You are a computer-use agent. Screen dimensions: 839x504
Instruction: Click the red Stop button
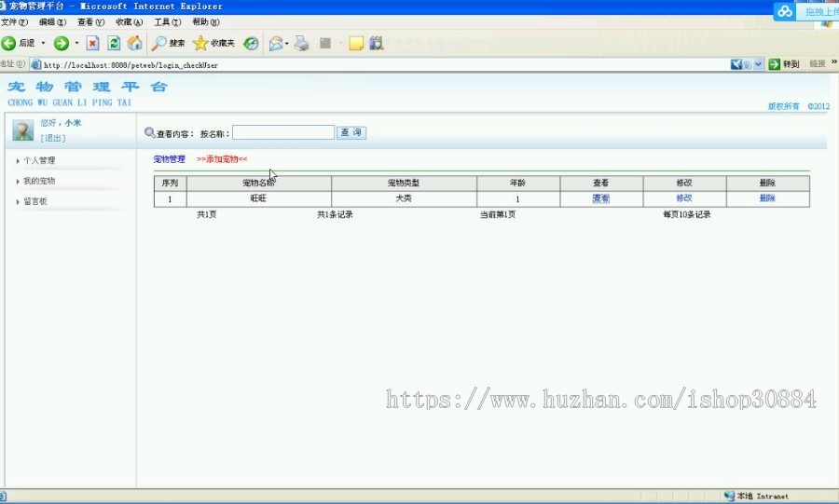pyautogui.click(x=92, y=43)
